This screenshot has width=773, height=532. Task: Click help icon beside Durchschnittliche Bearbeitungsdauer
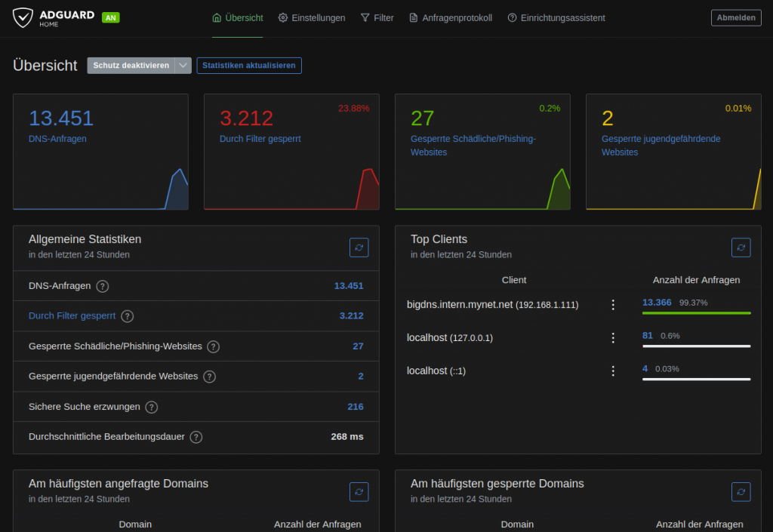[196, 437]
